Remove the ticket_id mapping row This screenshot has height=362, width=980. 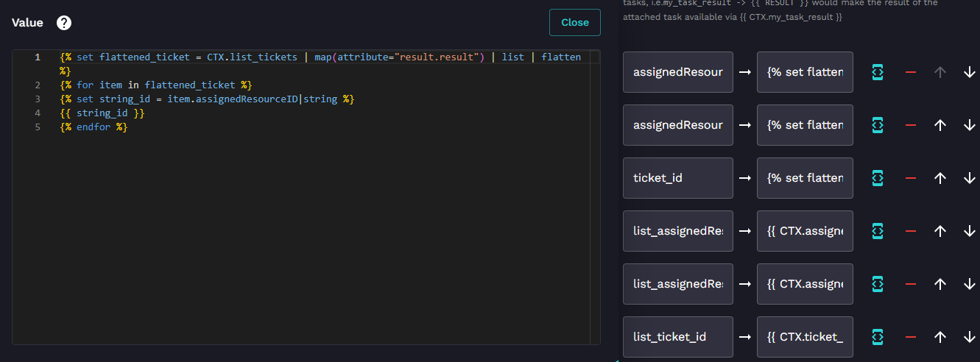tap(911, 178)
